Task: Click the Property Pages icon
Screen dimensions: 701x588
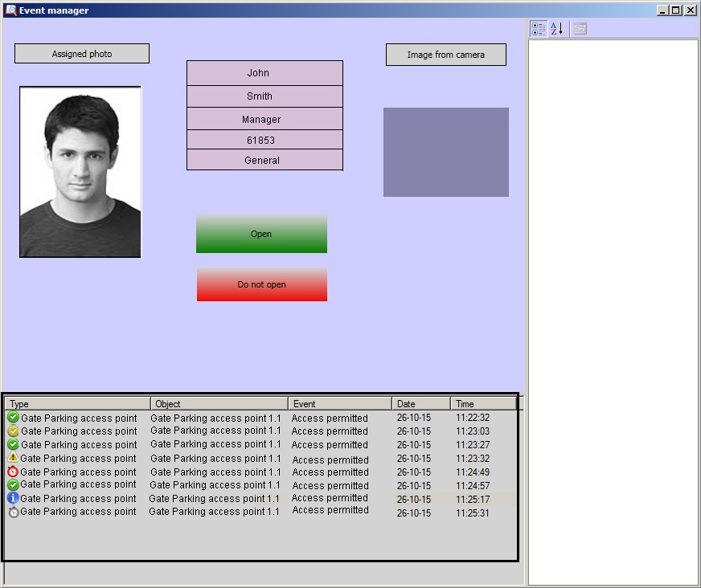Action: pos(580,29)
